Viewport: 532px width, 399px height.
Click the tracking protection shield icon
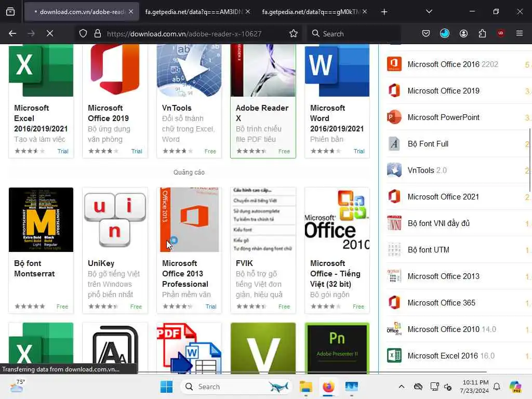coord(83,34)
